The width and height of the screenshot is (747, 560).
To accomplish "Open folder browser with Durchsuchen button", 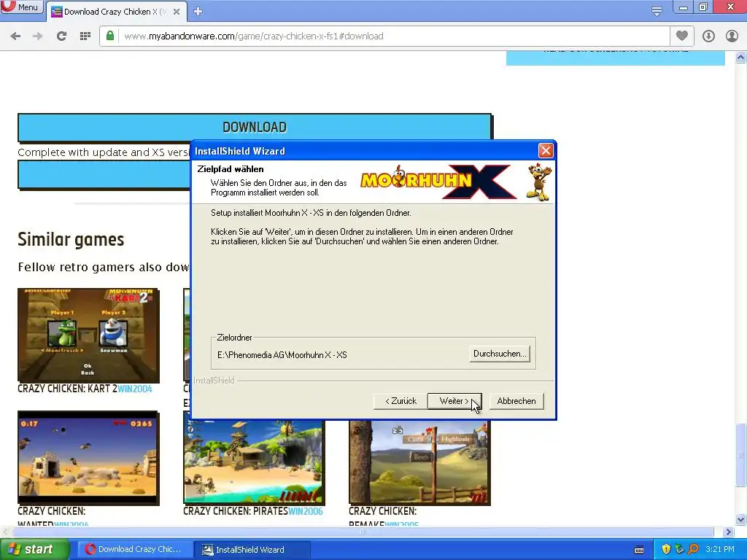I will [x=500, y=354].
